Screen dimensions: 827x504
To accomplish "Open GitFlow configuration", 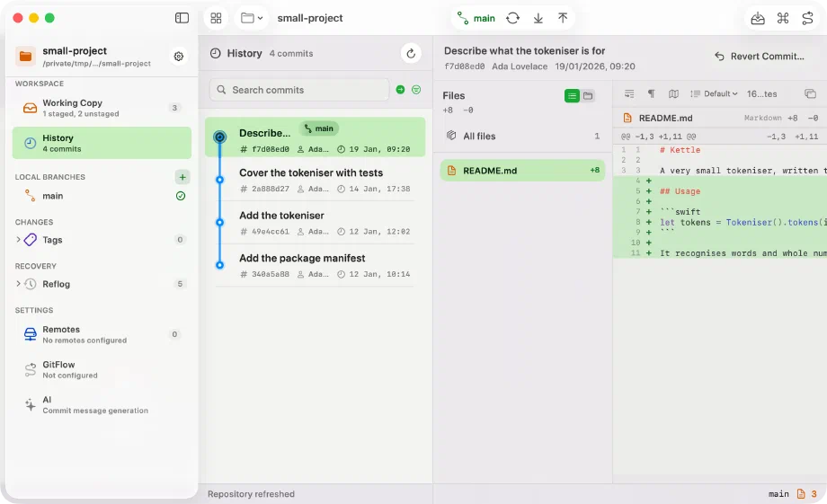I will pos(102,369).
